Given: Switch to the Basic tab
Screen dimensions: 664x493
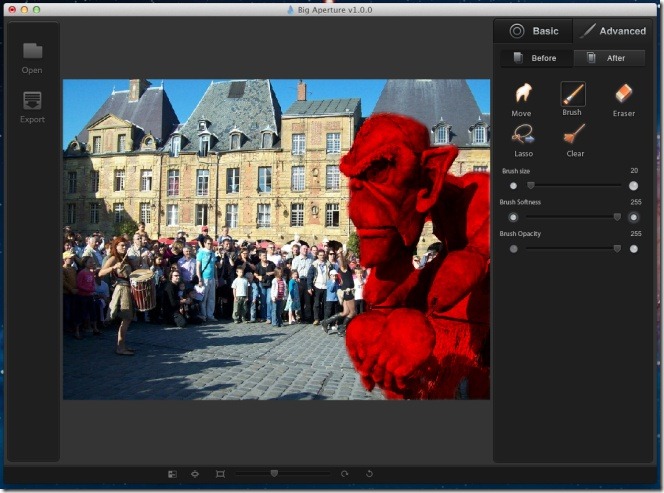Looking at the screenshot, I should [533, 31].
